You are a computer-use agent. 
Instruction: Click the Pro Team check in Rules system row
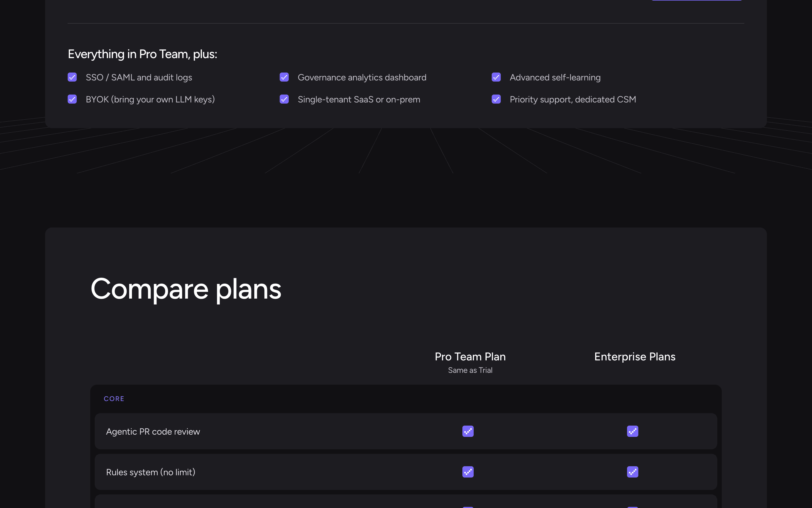[468, 472]
